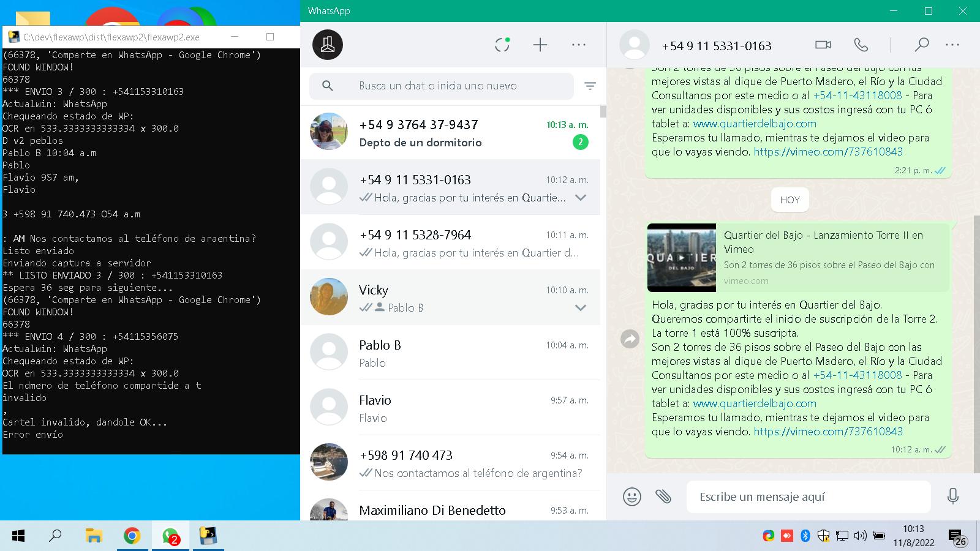Screen dimensions: 980x551
Task: Open chat +54 9 11 5328-7964
Action: 450,242
